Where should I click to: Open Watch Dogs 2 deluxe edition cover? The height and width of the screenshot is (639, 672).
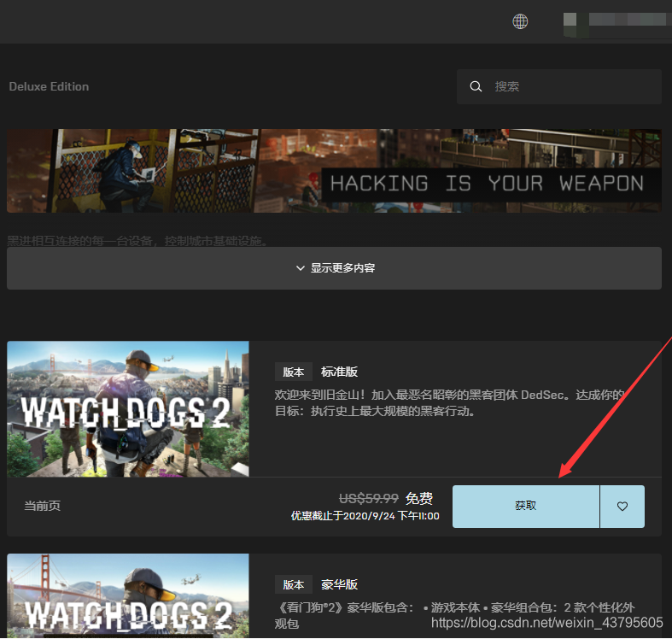pyautogui.click(x=128, y=596)
